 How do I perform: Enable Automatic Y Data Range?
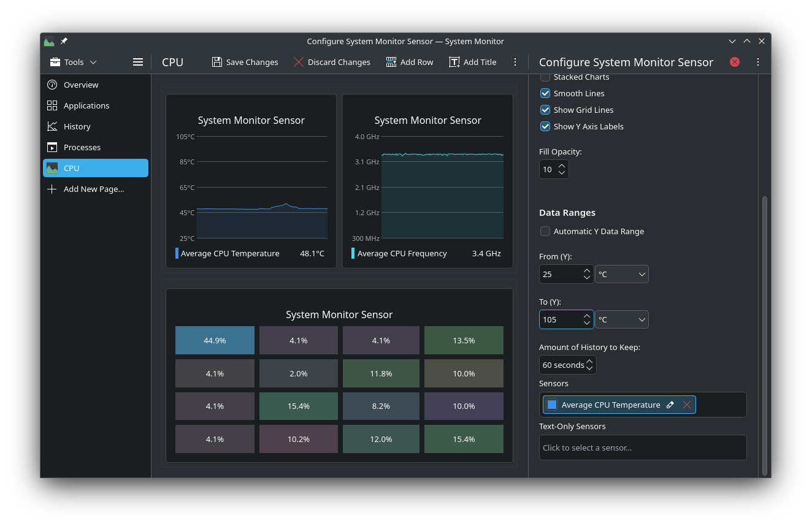tap(545, 231)
